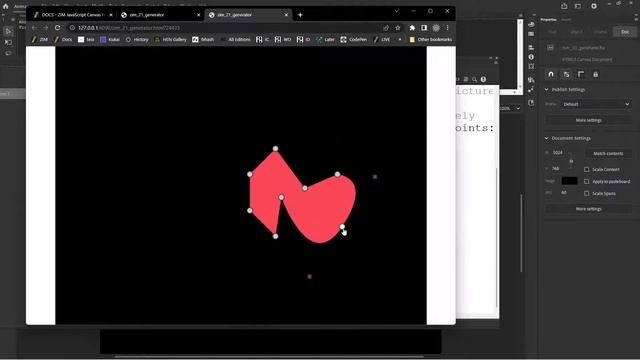This screenshot has height=360, width=640.
Task: Open Chrome side panel icon
Action: point(424,28)
